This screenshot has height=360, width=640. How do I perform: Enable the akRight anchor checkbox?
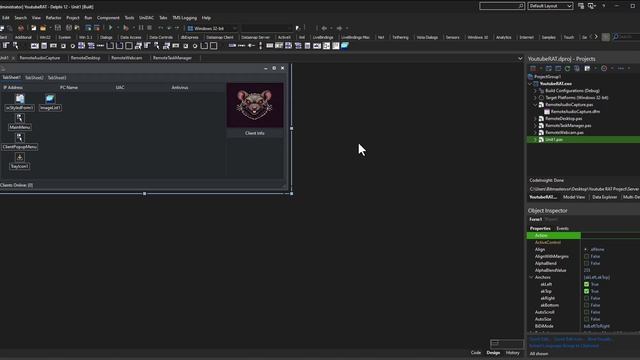coord(587,298)
